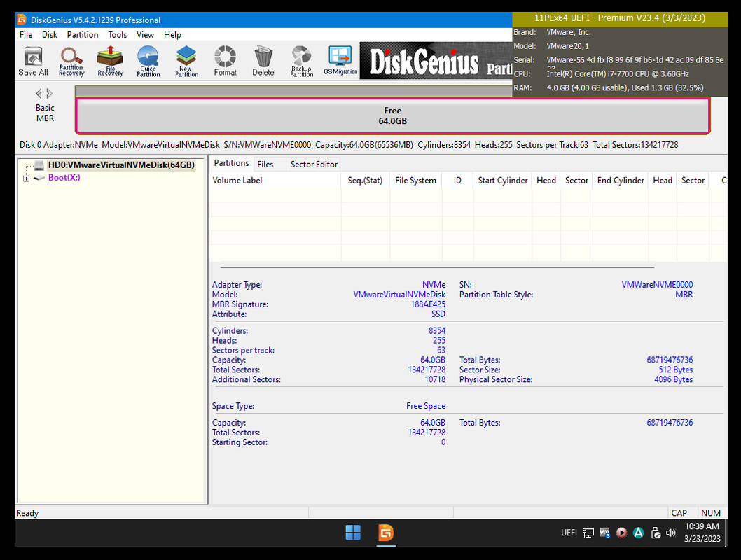This screenshot has width=741, height=560.
Task: Click the MBR Signature value 188AE425
Action: tap(428, 304)
